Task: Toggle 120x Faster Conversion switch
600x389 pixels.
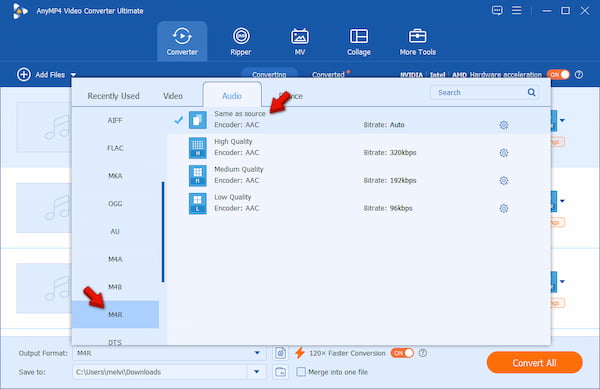Action: click(402, 353)
